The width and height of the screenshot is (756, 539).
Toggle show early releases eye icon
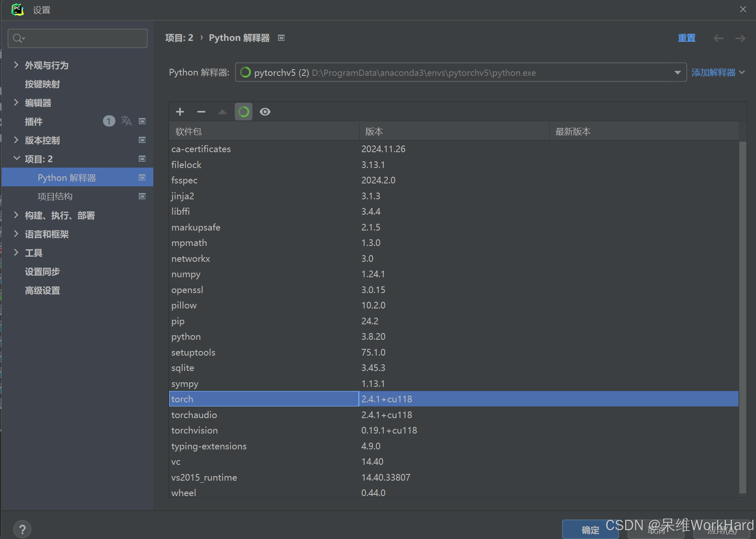click(x=265, y=112)
